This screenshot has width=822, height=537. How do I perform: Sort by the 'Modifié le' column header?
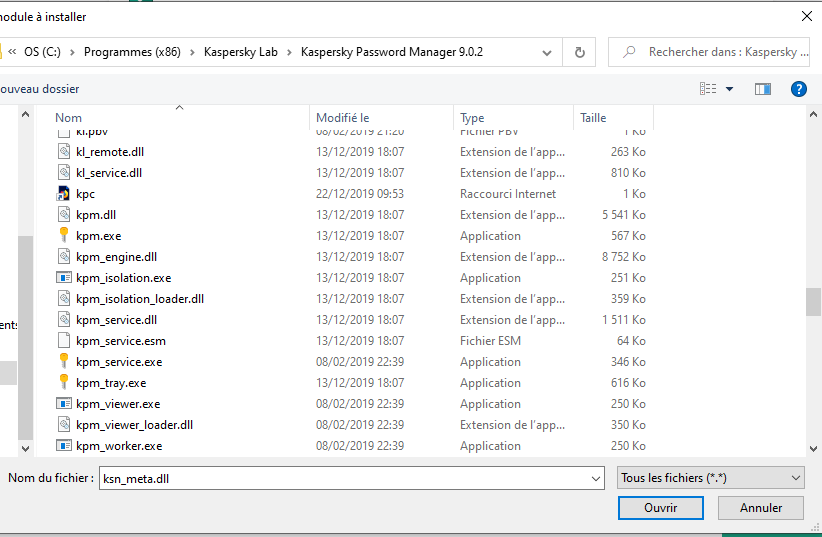pyautogui.click(x=343, y=118)
